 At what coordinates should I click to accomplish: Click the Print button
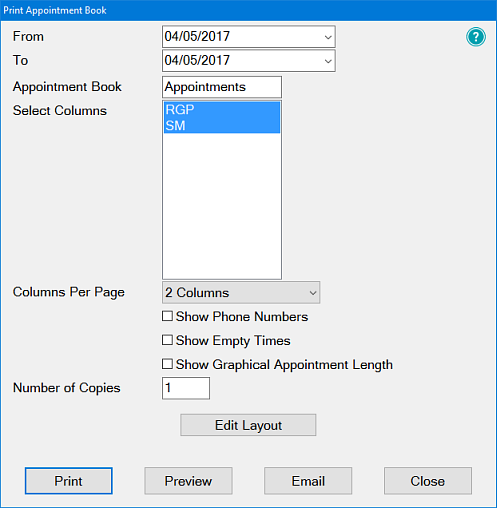[69, 481]
